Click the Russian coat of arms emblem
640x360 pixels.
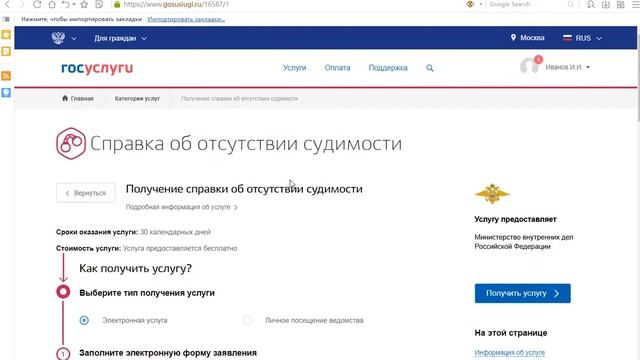click(x=58, y=38)
